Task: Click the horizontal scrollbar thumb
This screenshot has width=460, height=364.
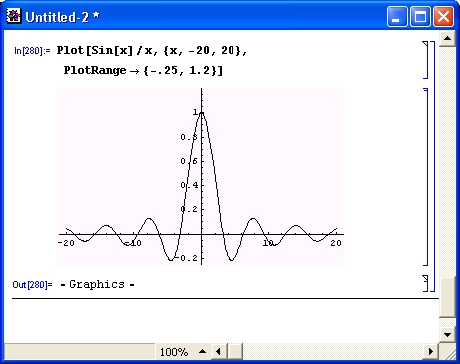Action: [235, 352]
